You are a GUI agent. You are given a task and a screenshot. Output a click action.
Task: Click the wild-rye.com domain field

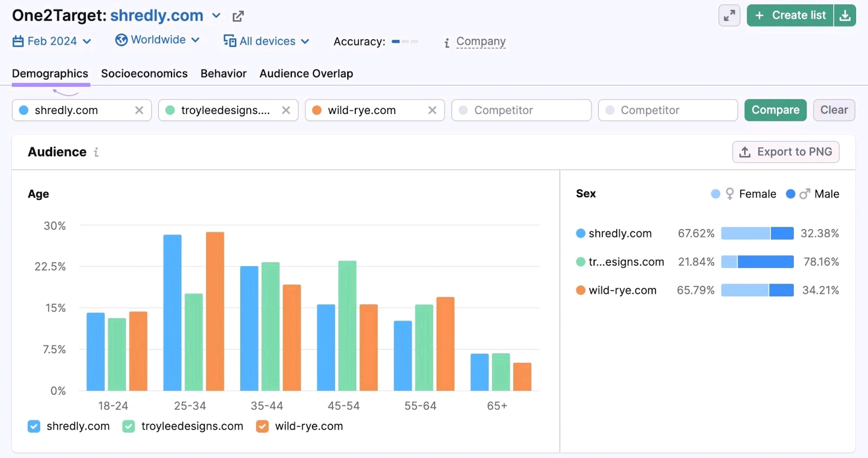click(x=375, y=110)
